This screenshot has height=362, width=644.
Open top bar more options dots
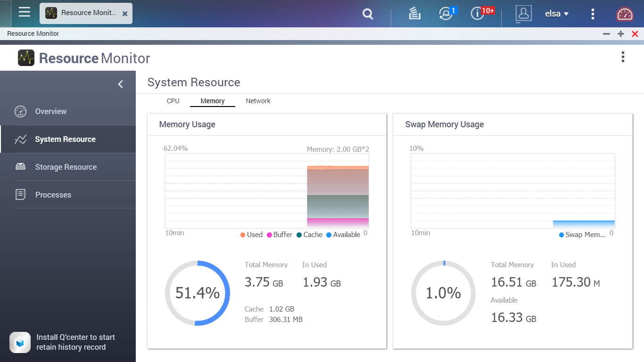tap(593, 14)
